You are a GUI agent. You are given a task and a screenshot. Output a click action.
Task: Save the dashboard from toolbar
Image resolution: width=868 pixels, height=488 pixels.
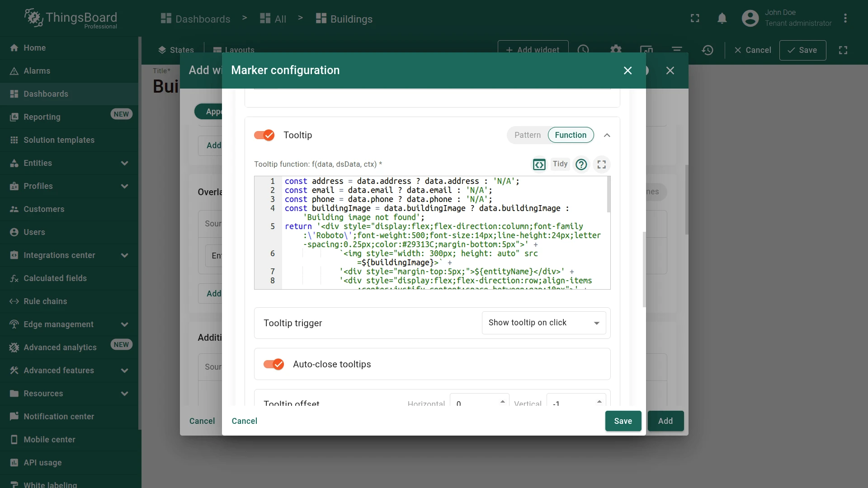click(802, 50)
